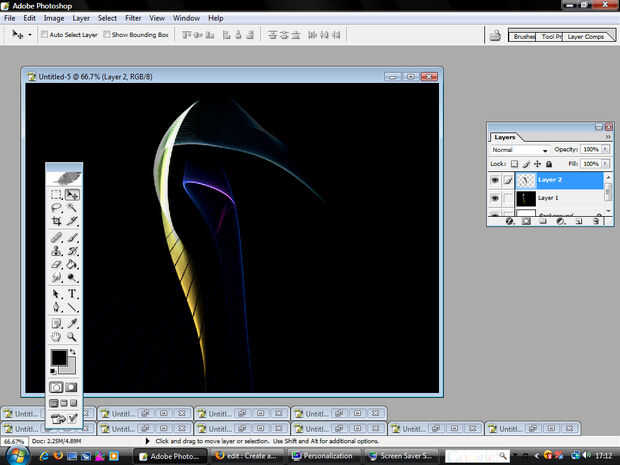
Task: Select the Type tool
Action: pyautogui.click(x=73, y=295)
